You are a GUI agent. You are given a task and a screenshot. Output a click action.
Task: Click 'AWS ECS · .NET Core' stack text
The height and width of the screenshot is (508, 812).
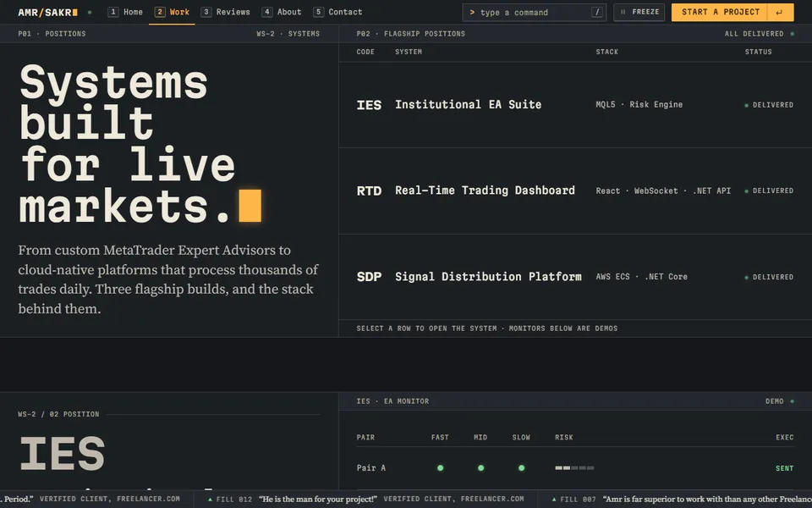[641, 277]
